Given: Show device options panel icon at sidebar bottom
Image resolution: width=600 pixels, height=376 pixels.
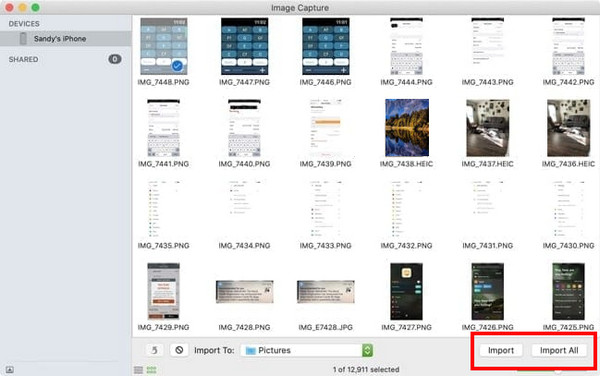Looking at the screenshot, I should pos(10,370).
